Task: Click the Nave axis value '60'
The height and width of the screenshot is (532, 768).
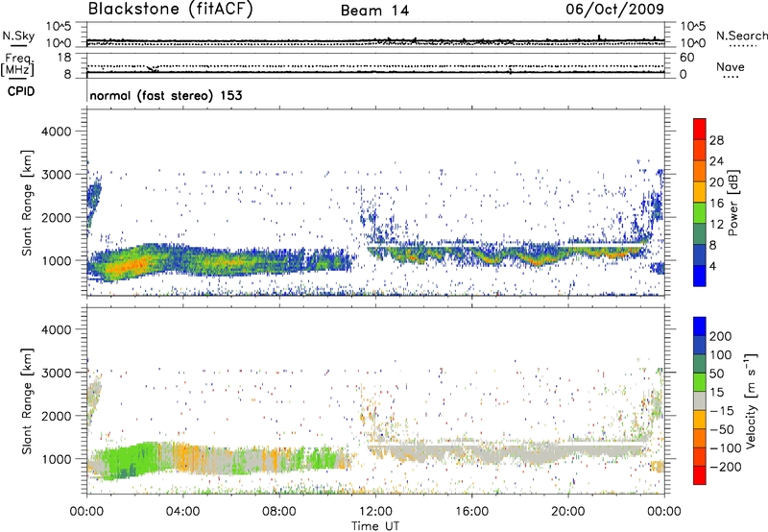Action: [686, 58]
